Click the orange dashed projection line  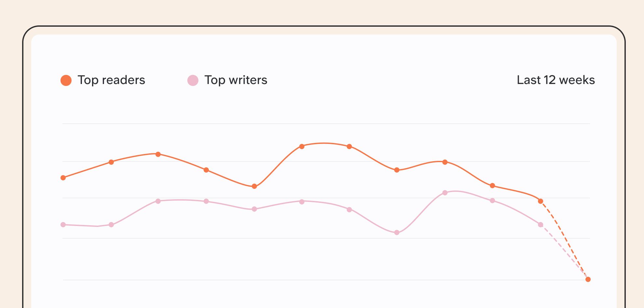coord(564,240)
